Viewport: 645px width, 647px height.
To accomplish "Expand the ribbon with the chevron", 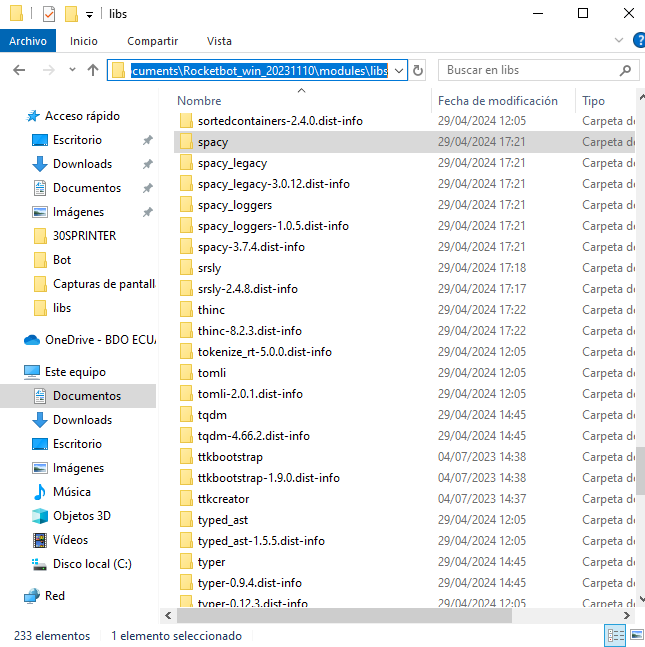I will click(x=617, y=41).
